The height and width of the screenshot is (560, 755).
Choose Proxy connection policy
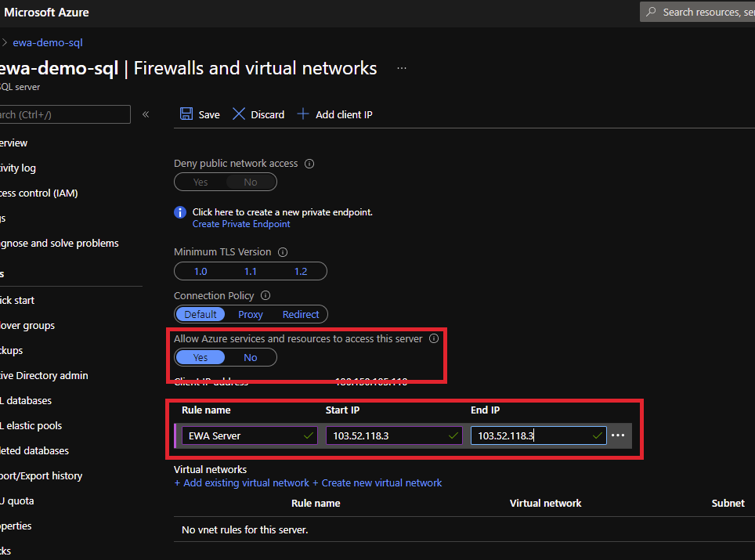(x=251, y=314)
